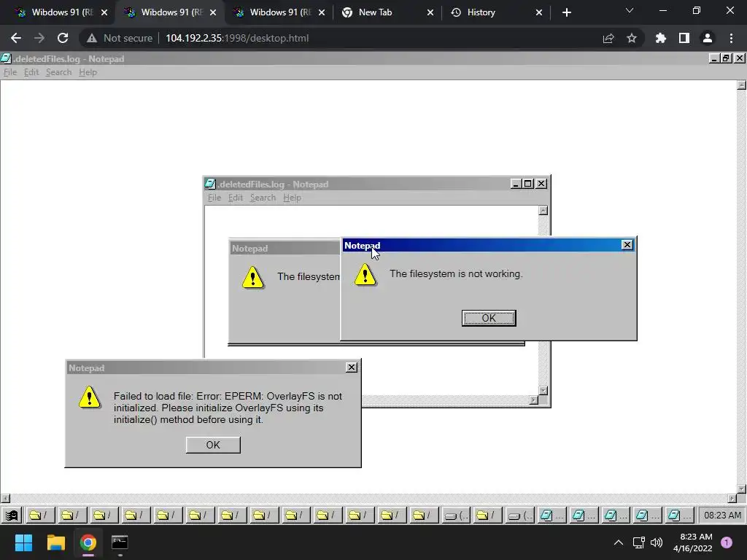Click scroll-right arrow of the maximized Notepad

coord(732,499)
